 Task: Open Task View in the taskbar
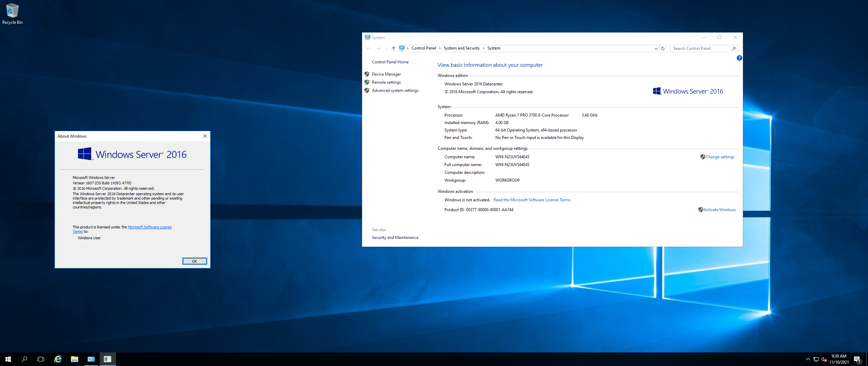[41, 359]
